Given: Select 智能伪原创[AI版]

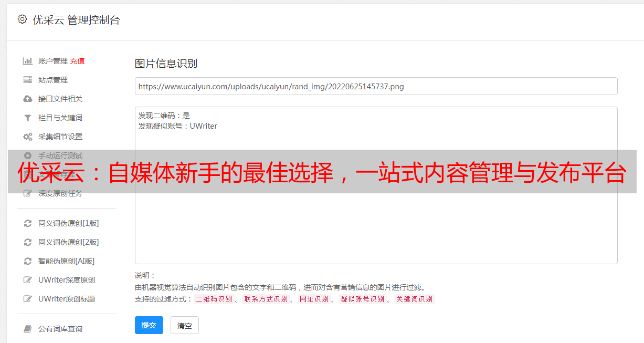Looking at the screenshot, I should (67, 261).
